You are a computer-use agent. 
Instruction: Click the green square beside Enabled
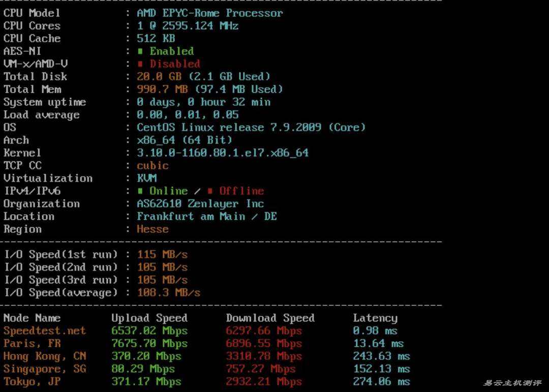pyautogui.click(x=140, y=51)
